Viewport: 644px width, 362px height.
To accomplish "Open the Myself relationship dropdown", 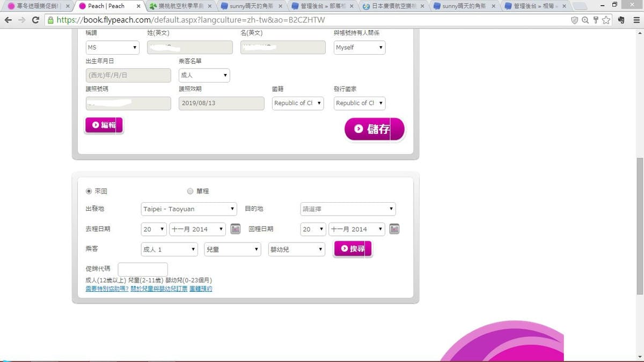I will 359,47.
